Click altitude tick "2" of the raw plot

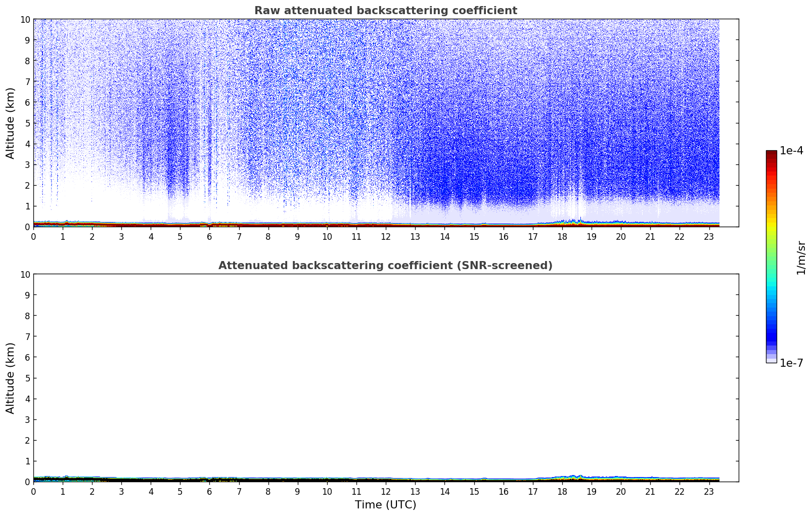27,186
